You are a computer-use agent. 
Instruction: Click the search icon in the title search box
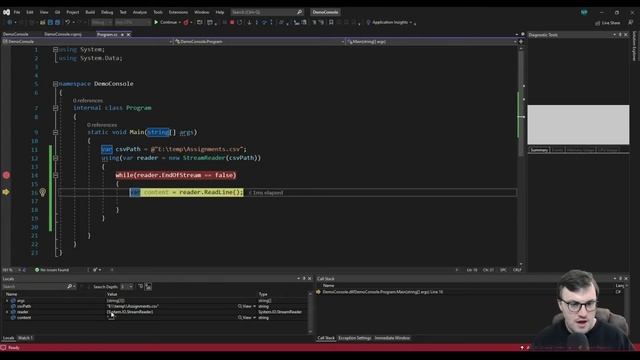coord(299,12)
